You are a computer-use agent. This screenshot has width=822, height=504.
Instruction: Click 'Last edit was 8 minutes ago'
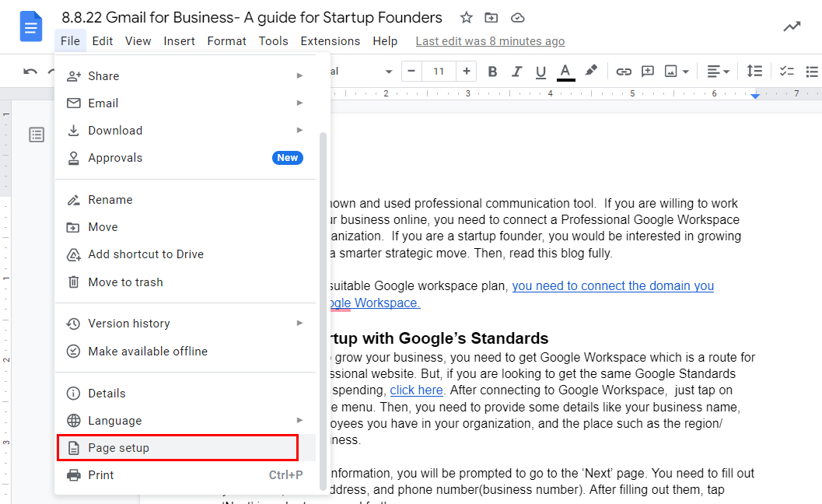490,41
